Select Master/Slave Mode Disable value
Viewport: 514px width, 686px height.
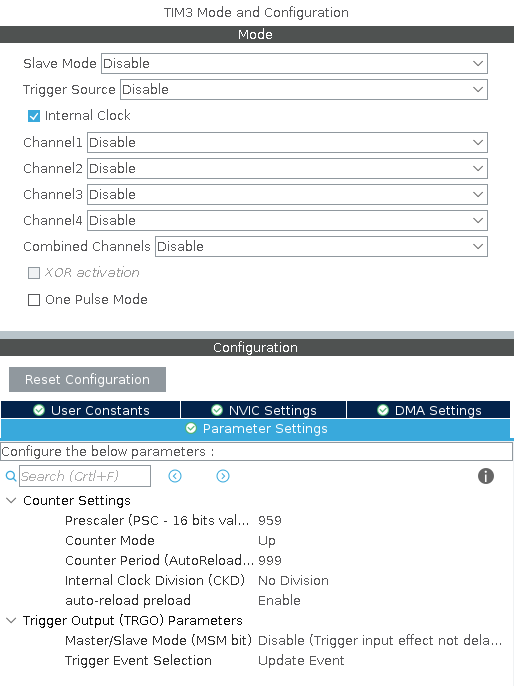380,640
